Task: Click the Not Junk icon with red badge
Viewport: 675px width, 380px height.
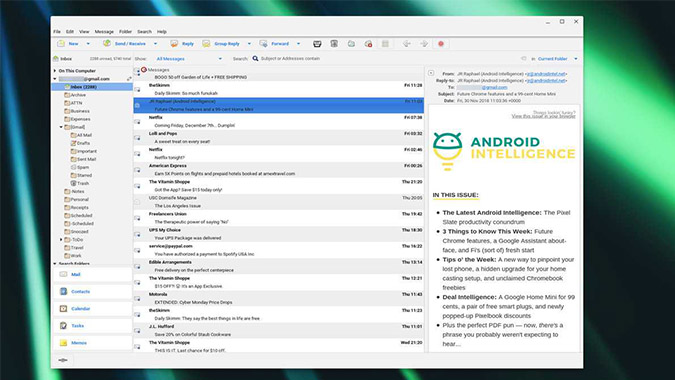Action: pyautogui.click(x=368, y=43)
